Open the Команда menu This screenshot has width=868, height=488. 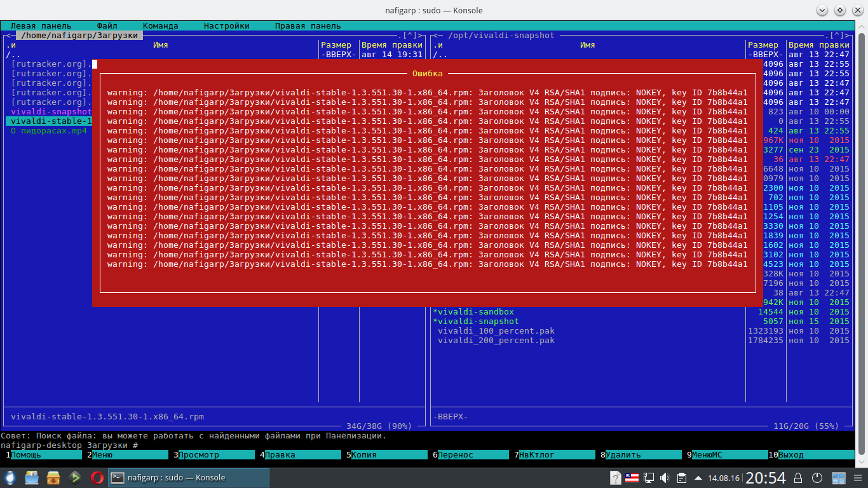click(161, 26)
